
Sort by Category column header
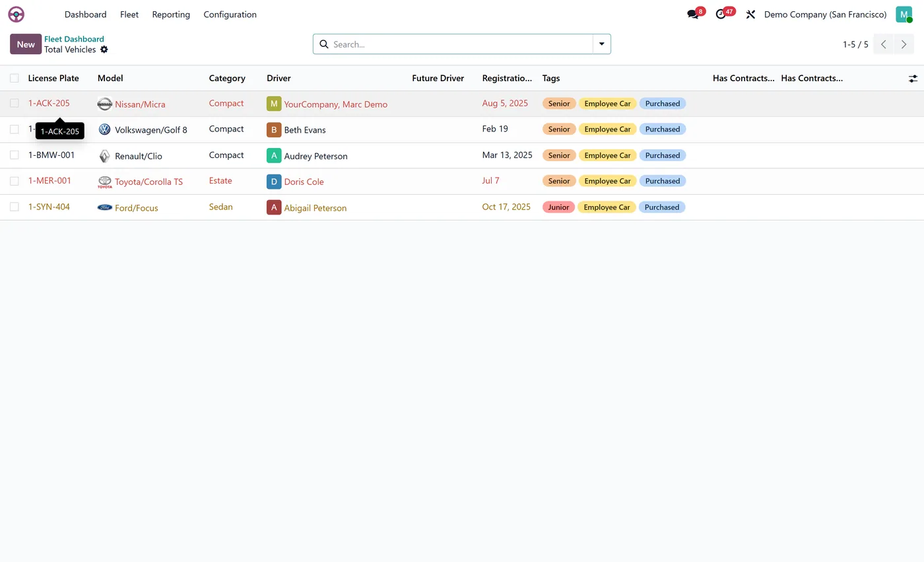click(227, 78)
